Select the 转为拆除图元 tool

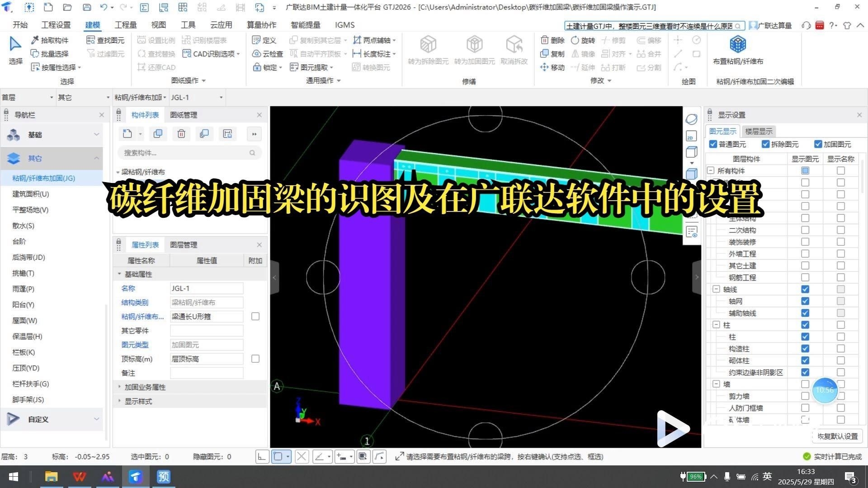pos(428,50)
